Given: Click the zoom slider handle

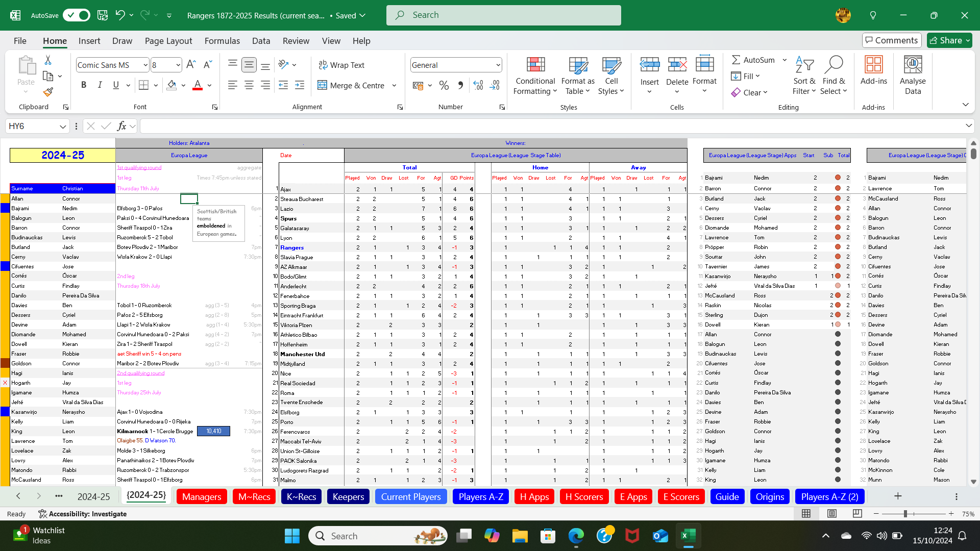Looking at the screenshot, I should [905, 514].
